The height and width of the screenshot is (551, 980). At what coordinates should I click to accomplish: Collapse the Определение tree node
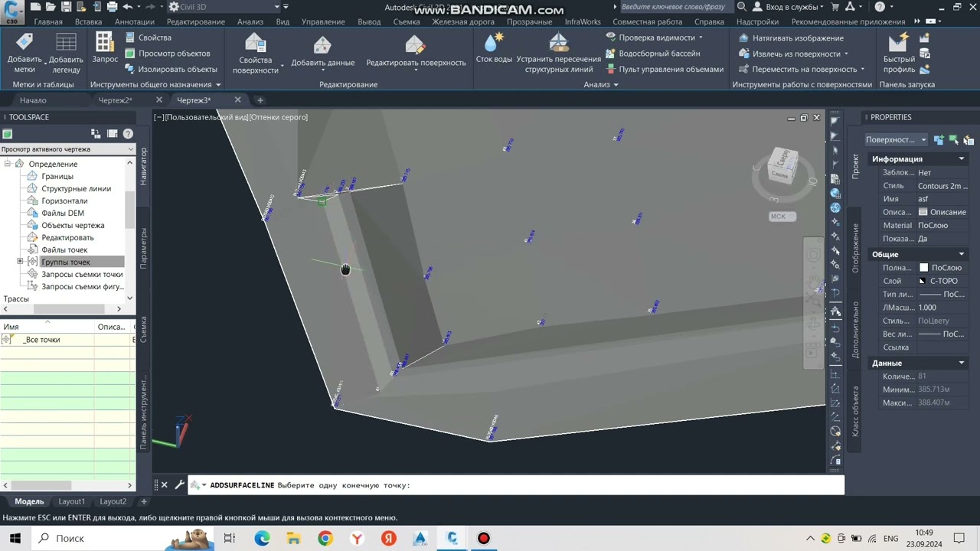click(7, 164)
